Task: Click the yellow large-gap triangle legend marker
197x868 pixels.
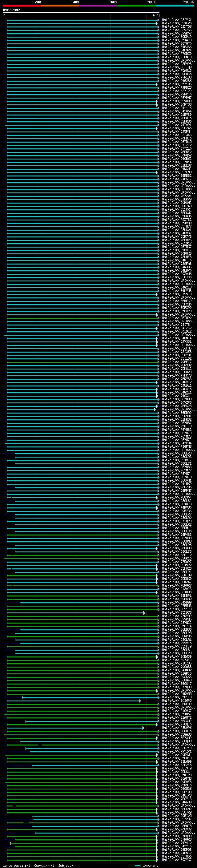Action: point(25,866)
